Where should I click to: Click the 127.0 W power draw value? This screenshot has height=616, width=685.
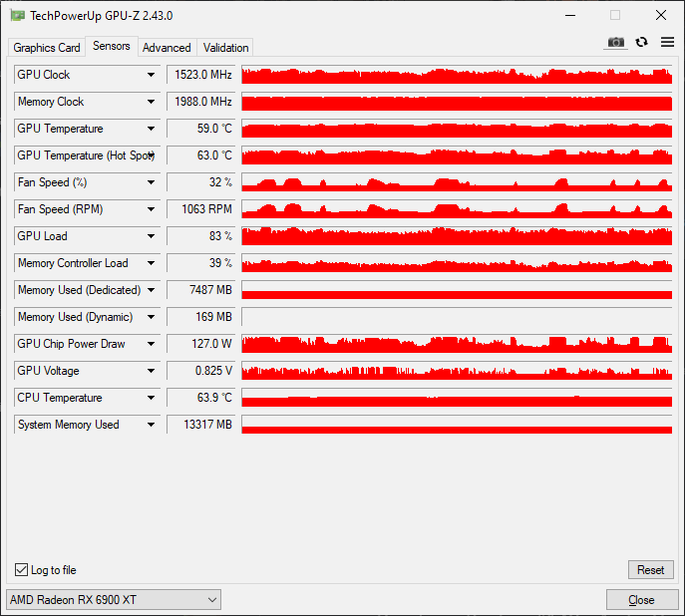pos(200,344)
